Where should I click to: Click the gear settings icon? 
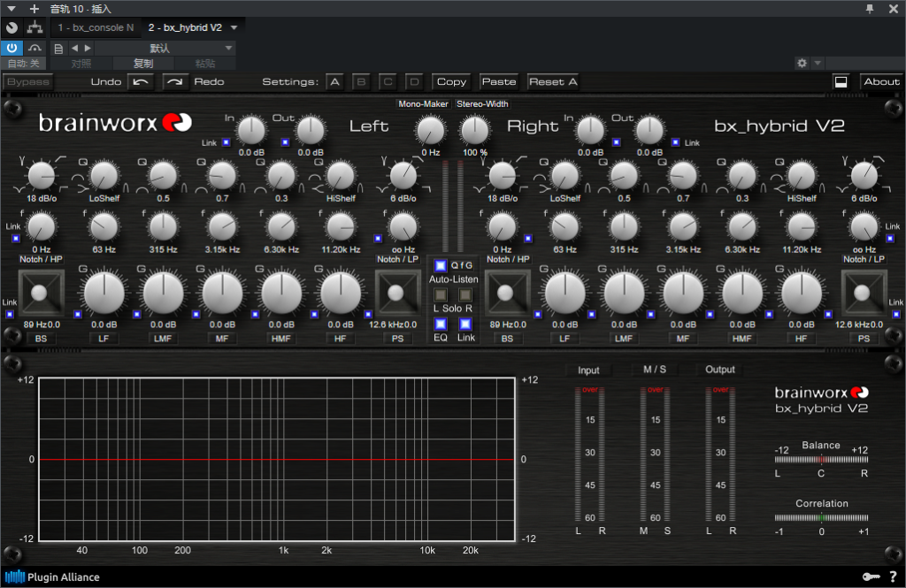(x=802, y=64)
